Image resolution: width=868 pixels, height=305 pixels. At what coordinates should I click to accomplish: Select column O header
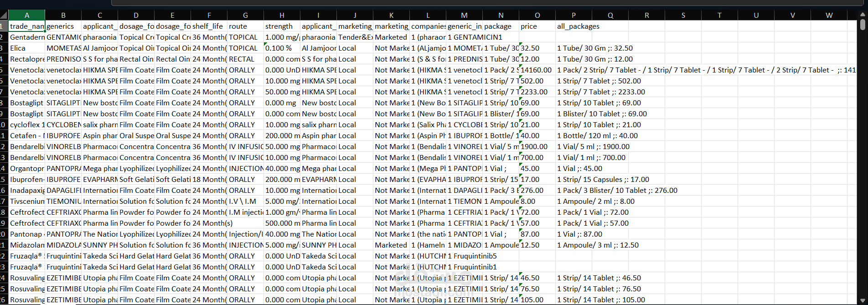[x=537, y=15]
